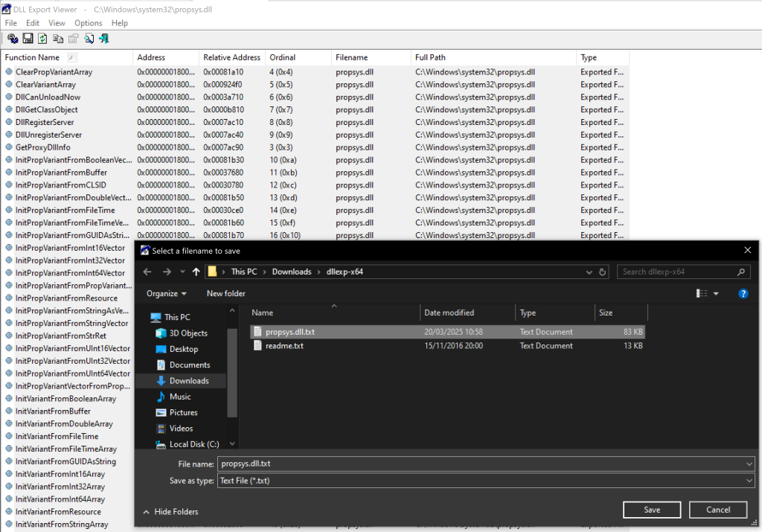
Task: Open Save as type combo box
Action: [x=486, y=481]
